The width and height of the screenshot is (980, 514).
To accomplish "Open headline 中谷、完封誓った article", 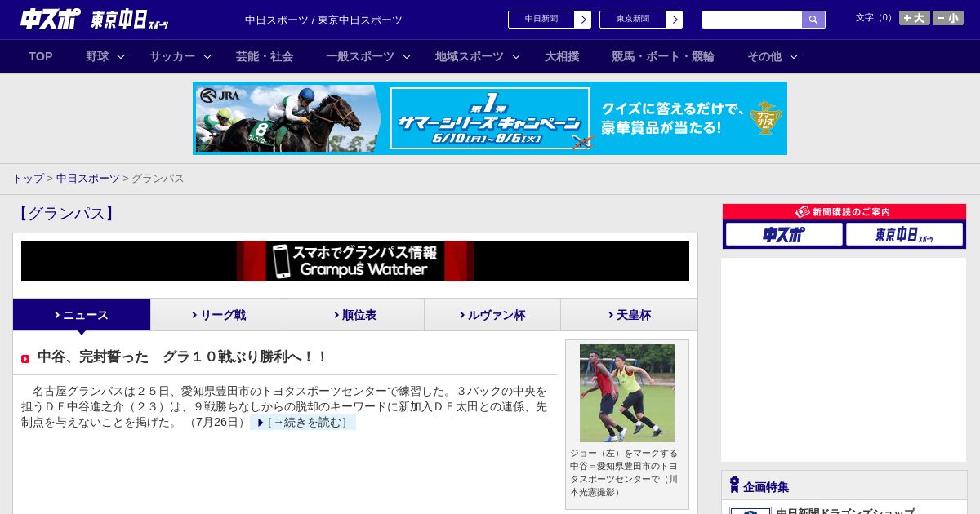I will (182, 357).
